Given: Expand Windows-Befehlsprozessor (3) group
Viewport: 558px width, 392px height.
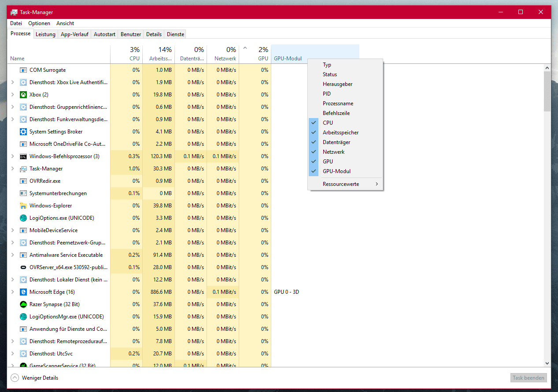Looking at the screenshot, I should (x=12, y=156).
